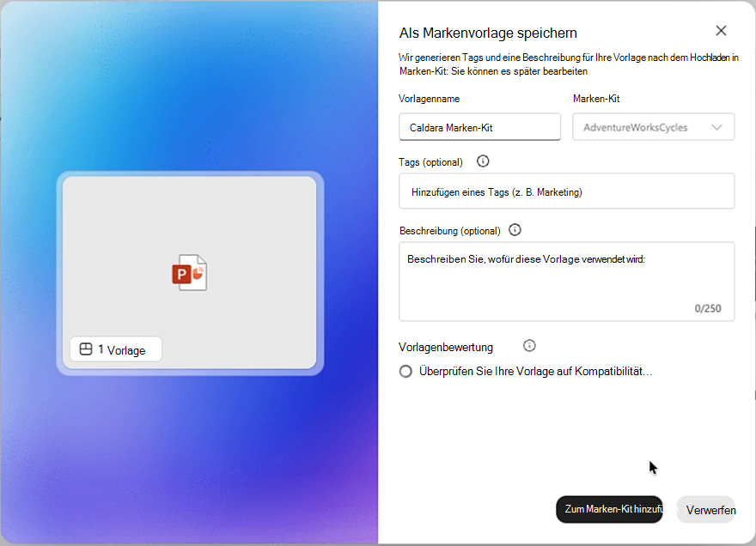
Task: Click the layout icon in the 1 Vorlage badge
Action: [x=86, y=349]
